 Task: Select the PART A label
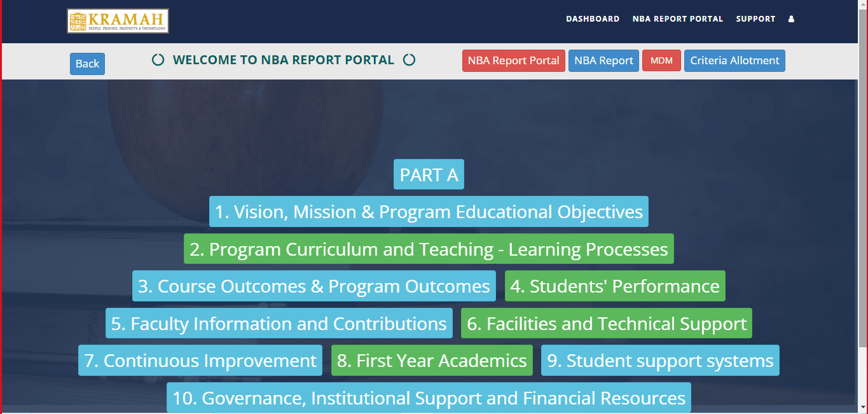[x=429, y=175]
